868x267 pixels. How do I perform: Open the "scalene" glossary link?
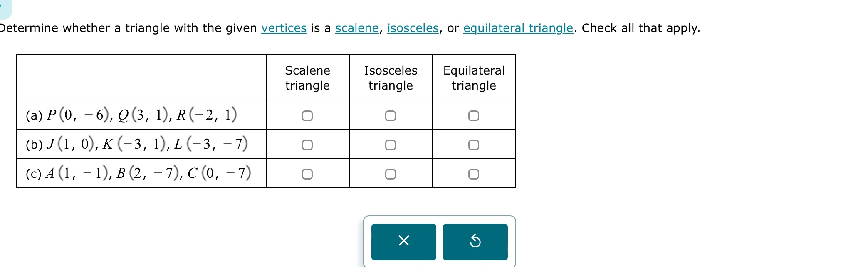(357, 28)
